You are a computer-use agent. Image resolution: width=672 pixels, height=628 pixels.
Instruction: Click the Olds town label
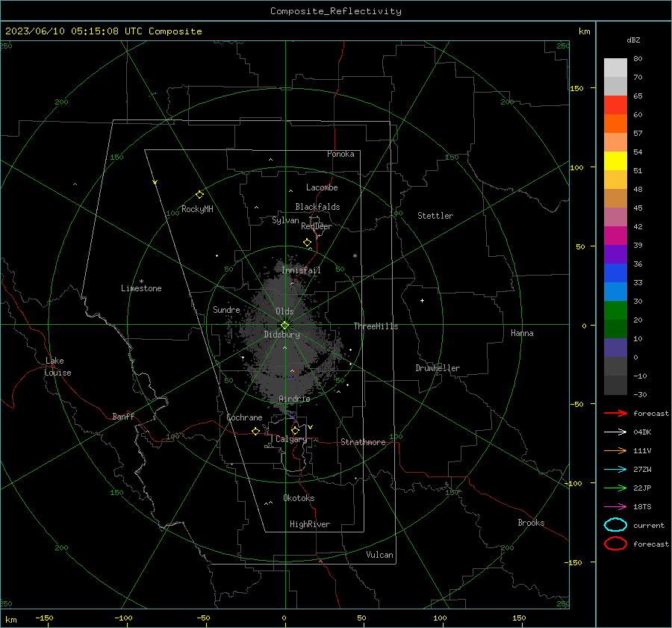(284, 311)
